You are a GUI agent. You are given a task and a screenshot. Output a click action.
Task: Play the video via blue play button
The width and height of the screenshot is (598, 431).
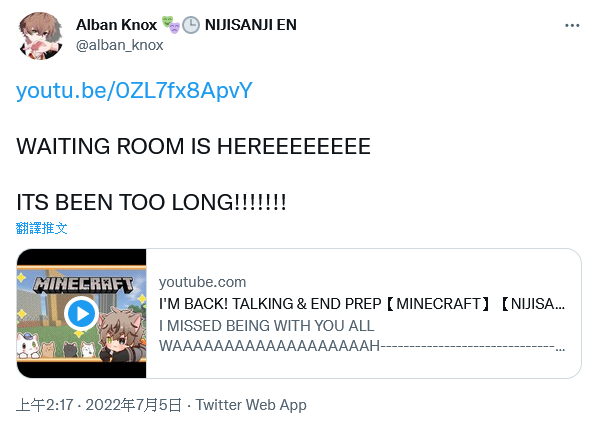pos(81,314)
